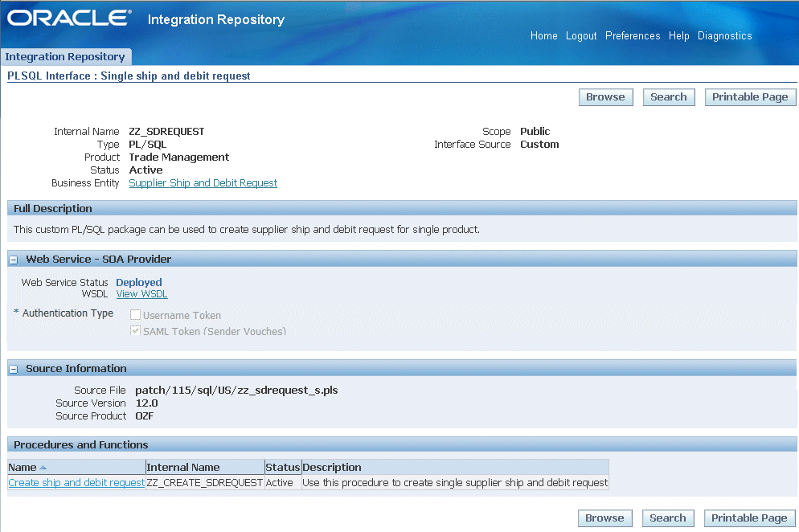This screenshot has height=532, width=799.
Task: Click the Trade Management product value
Action: pos(179,157)
